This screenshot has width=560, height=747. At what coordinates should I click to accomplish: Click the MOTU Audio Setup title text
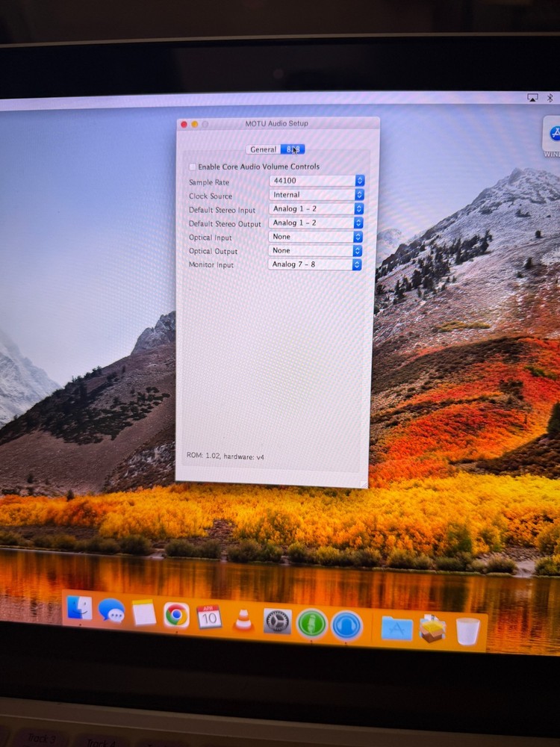[x=277, y=123]
